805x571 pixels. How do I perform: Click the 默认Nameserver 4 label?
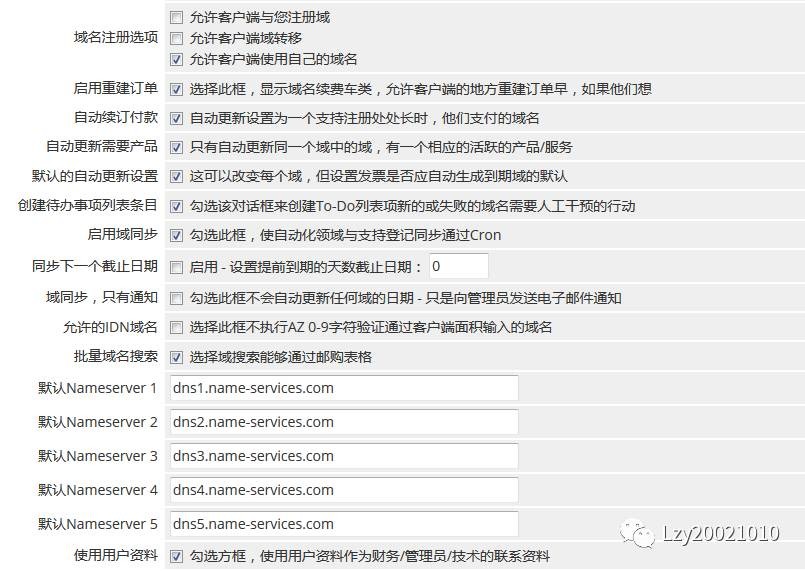[x=98, y=490]
